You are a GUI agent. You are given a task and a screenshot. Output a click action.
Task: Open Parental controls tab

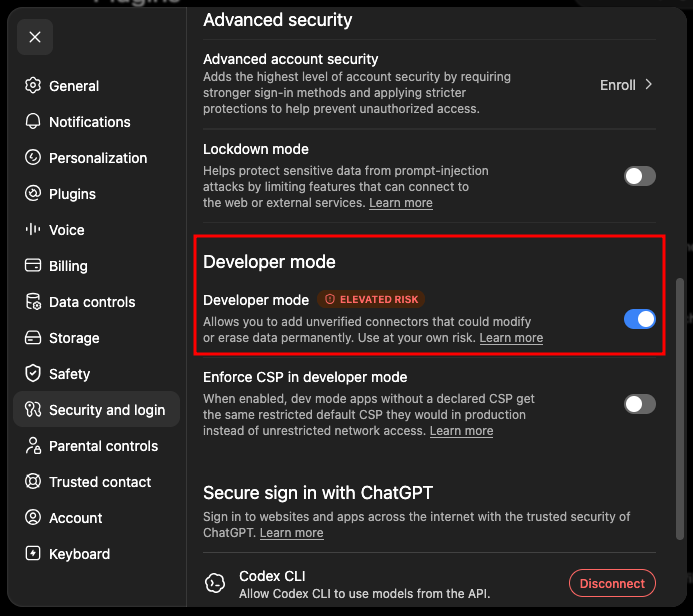(96, 446)
